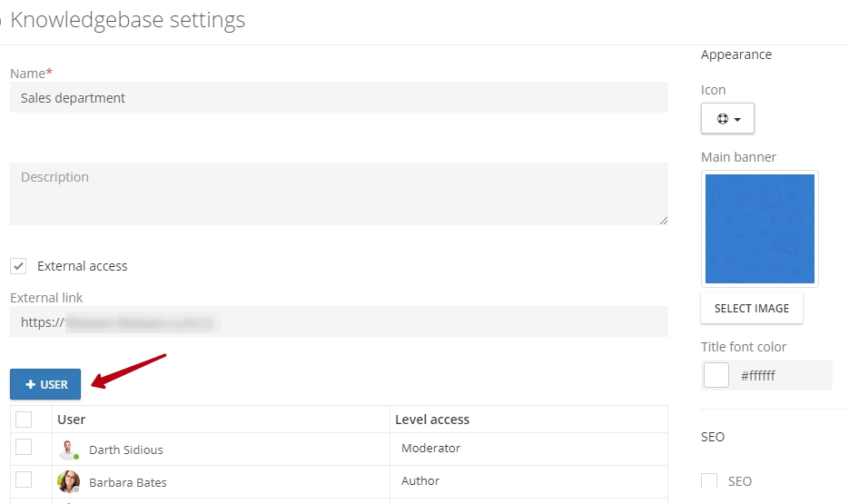Image resolution: width=849 pixels, height=504 pixels.
Task: Click Barbara Bates avatar photo
Action: tap(68, 481)
